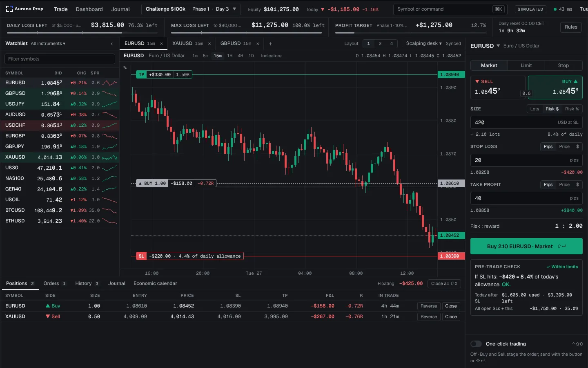The height and width of the screenshot is (368, 588).
Task: Close the EURUSD 15m chart tab
Action: (161, 44)
